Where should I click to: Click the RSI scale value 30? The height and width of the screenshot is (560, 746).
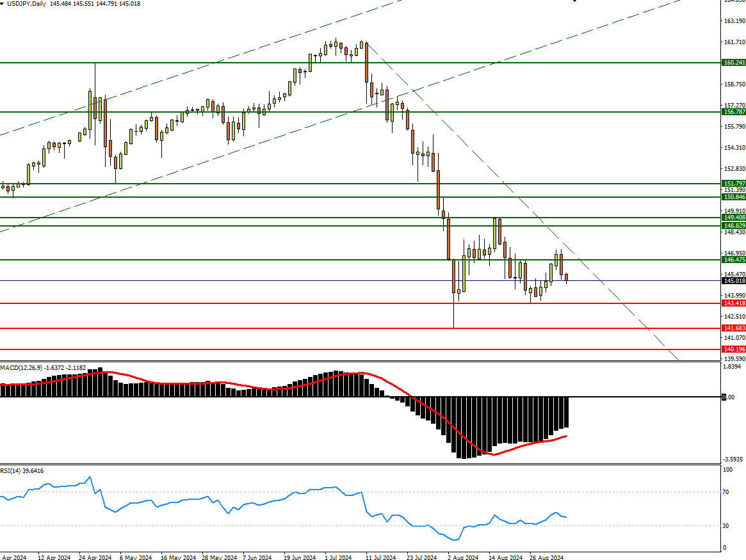tap(726, 526)
